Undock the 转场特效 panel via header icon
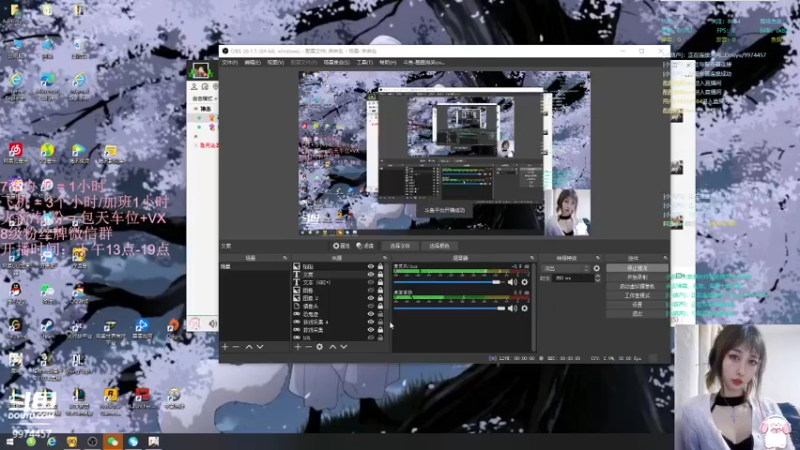Screen dimensions: 800x450 click(597, 258)
